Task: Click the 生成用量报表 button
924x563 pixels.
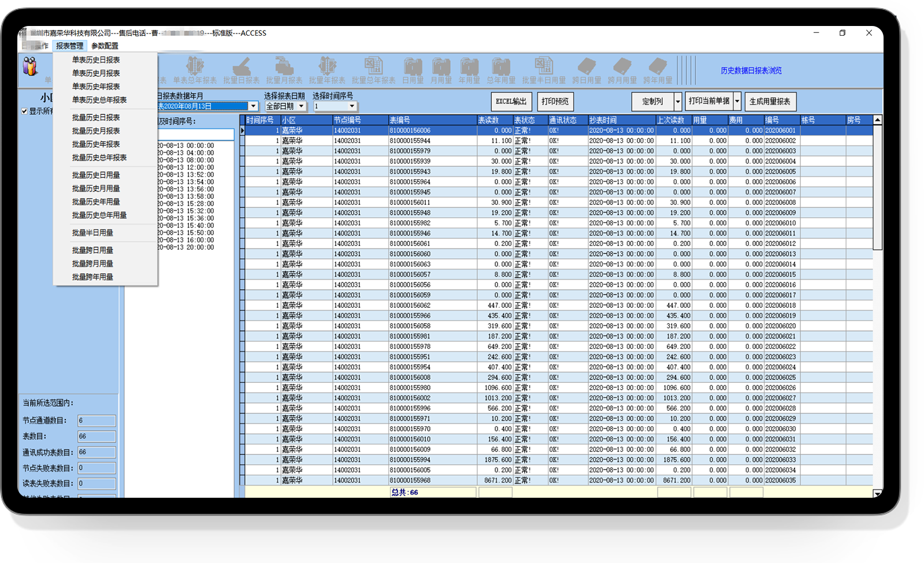Action: 770,102
